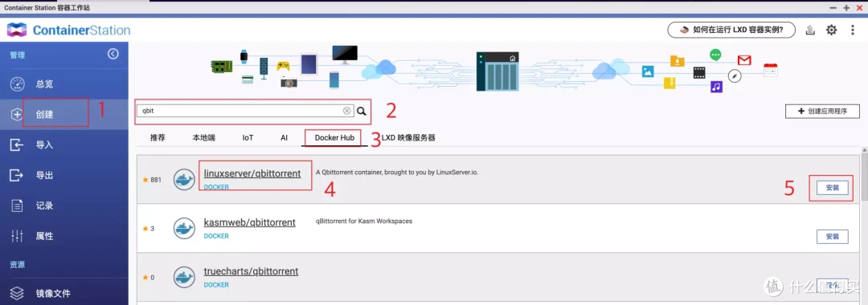This screenshot has height=305, width=868.
Task: Click the 资源 section header
Action: coord(17,265)
